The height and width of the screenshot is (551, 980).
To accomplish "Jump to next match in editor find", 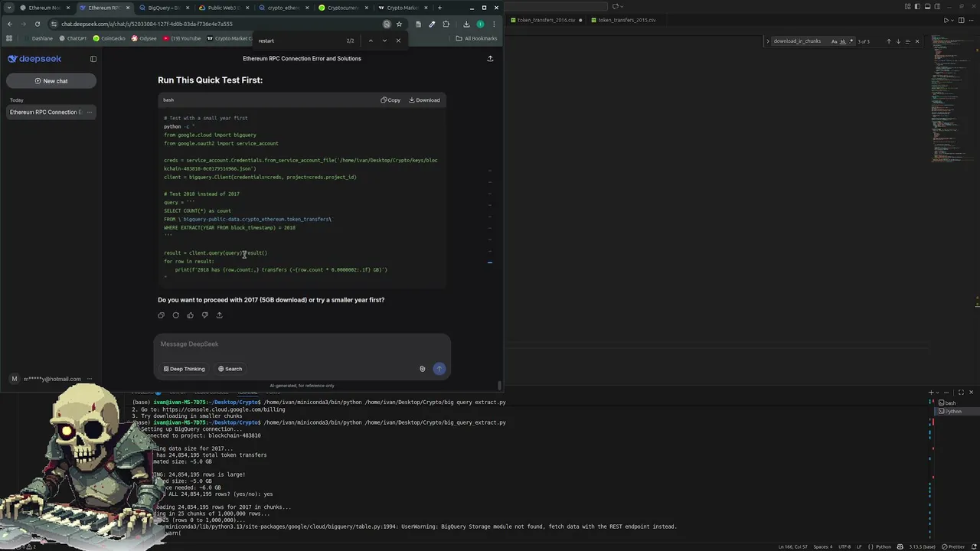I will pyautogui.click(x=899, y=41).
